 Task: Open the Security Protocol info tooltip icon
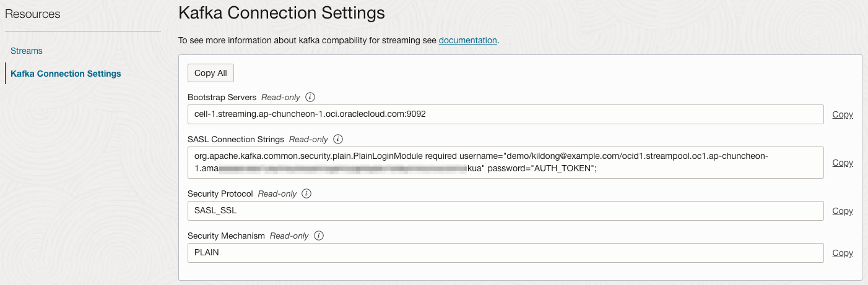point(306,194)
